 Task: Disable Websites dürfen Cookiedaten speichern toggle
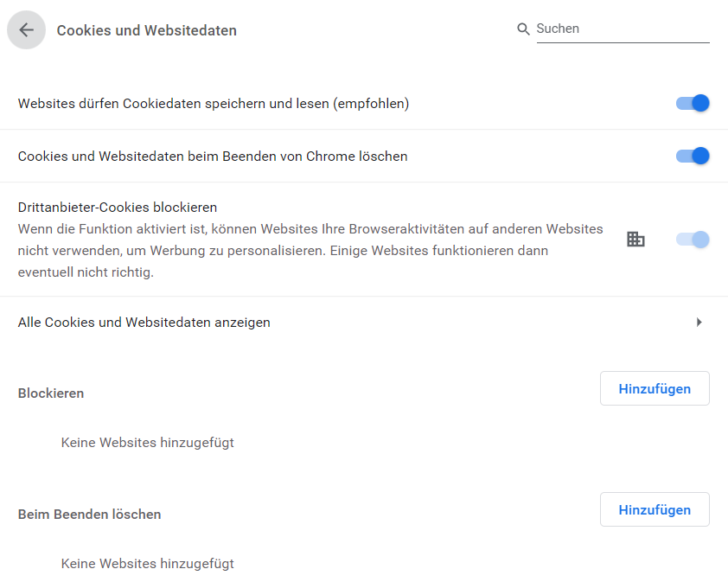click(693, 103)
